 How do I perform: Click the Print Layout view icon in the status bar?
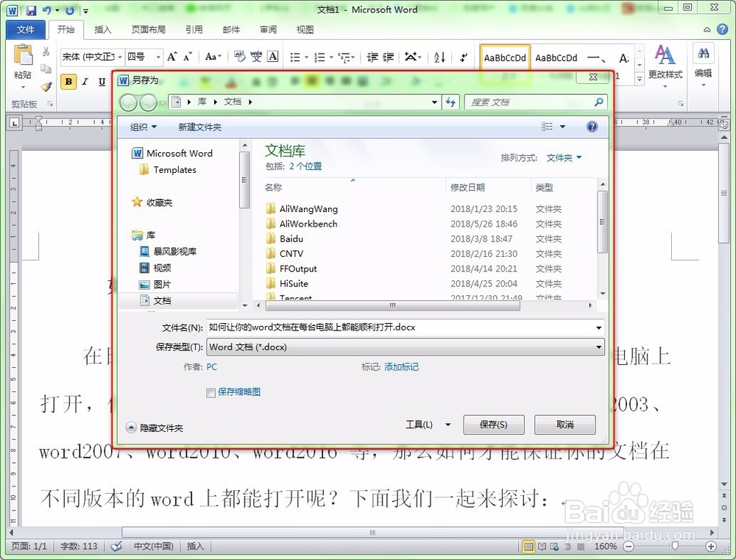(528, 547)
